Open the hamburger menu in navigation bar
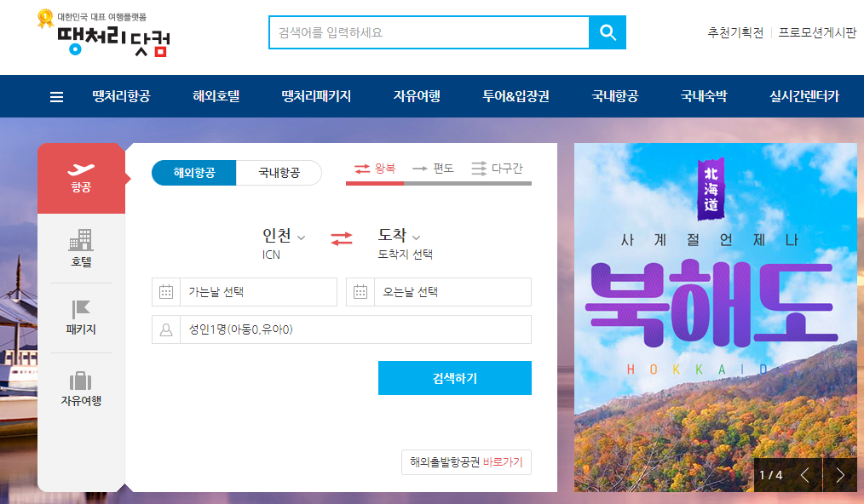The image size is (864, 504). [56, 96]
